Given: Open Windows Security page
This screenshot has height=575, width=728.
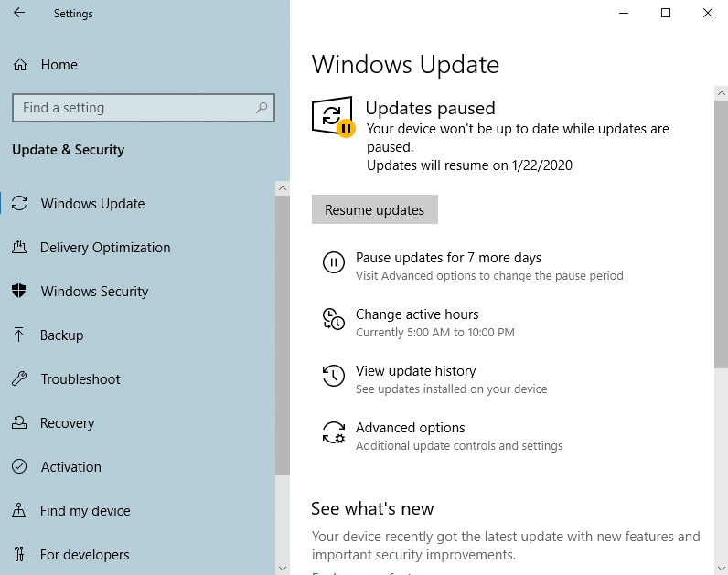Looking at the screenshot, I should click(x=94, y=291).
